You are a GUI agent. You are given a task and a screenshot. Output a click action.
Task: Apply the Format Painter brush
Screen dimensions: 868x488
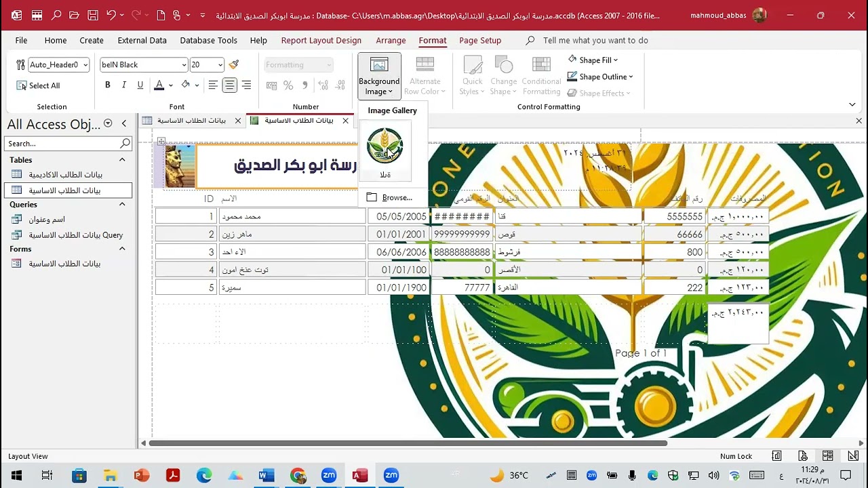[234, 64]
